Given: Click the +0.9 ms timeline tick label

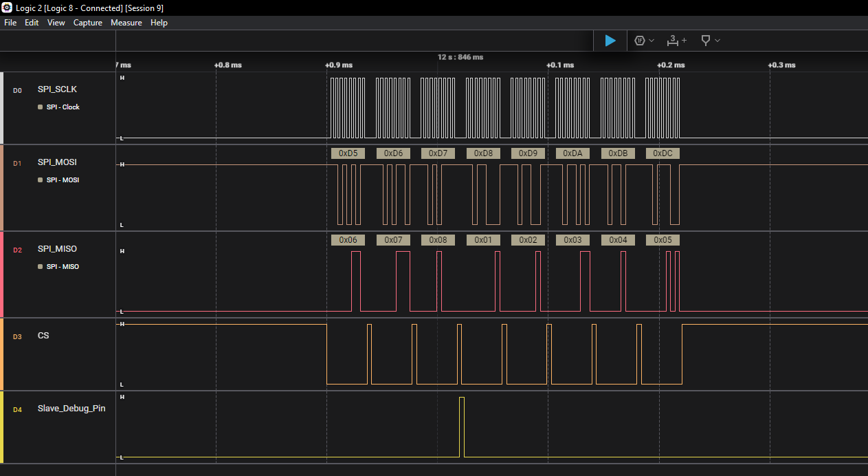Looking at the screenshot, I should click(340, 65).
